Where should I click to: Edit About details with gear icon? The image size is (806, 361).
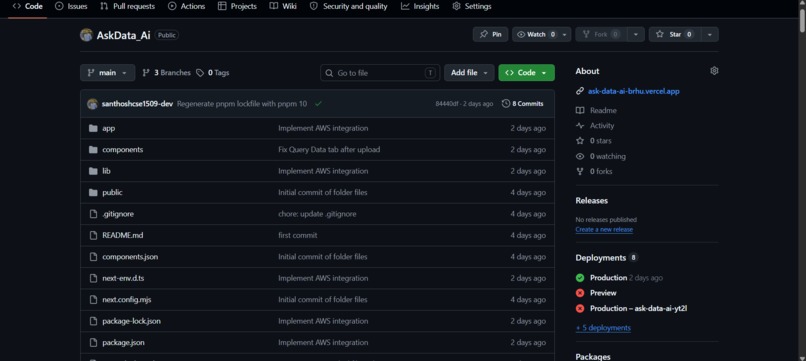(714, 71)
